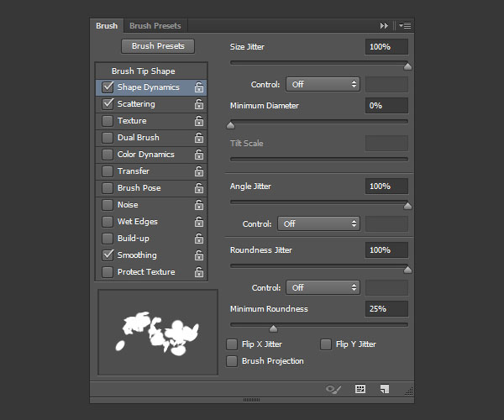Image resolution: width=504 pixels, height=420 pixels.
Task: Open the Brush panel flyout menu
Action: pyautogui.click(x=405, y=25)
